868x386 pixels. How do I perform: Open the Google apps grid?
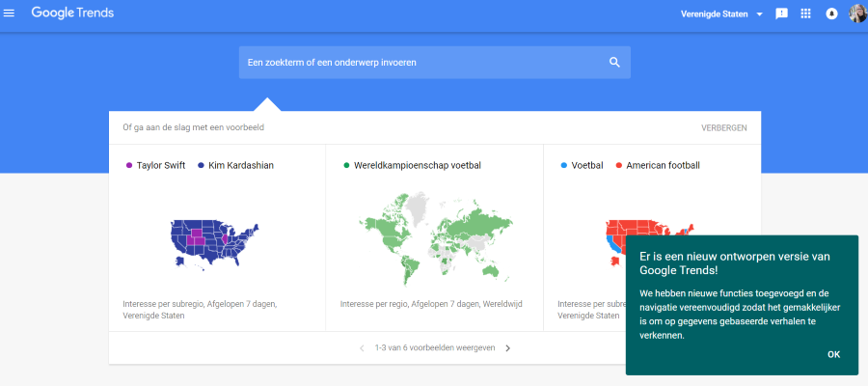806,14
